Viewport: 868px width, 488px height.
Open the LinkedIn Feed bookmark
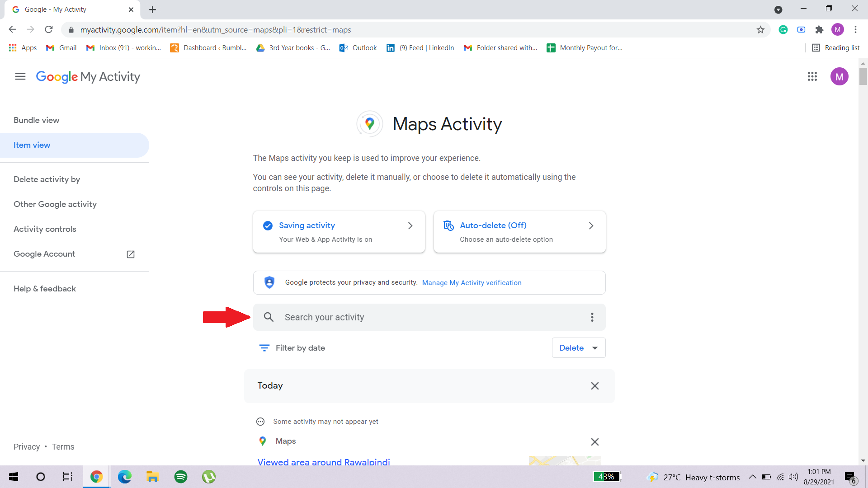click(x=420, y=48)
